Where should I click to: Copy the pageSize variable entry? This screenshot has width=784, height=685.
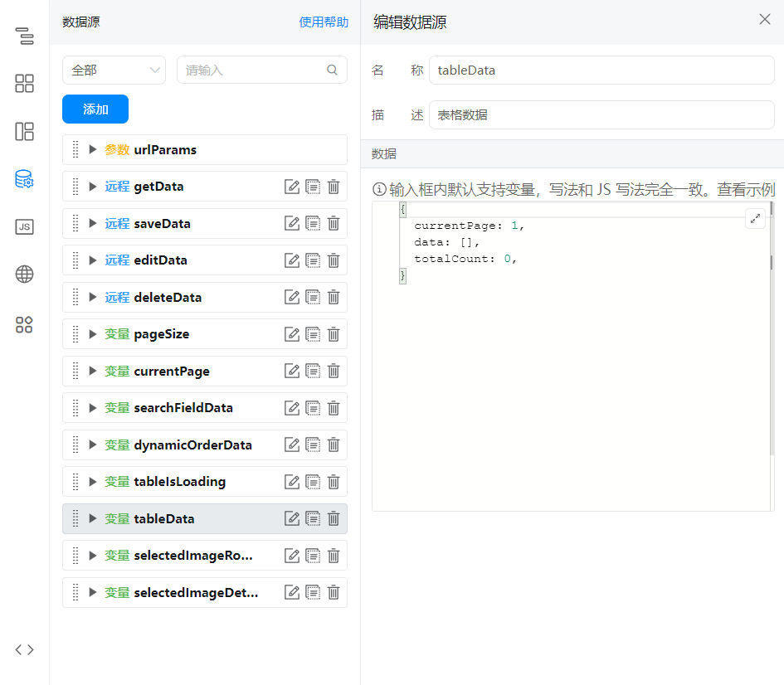pyautogui.click(x=313, y=334)
